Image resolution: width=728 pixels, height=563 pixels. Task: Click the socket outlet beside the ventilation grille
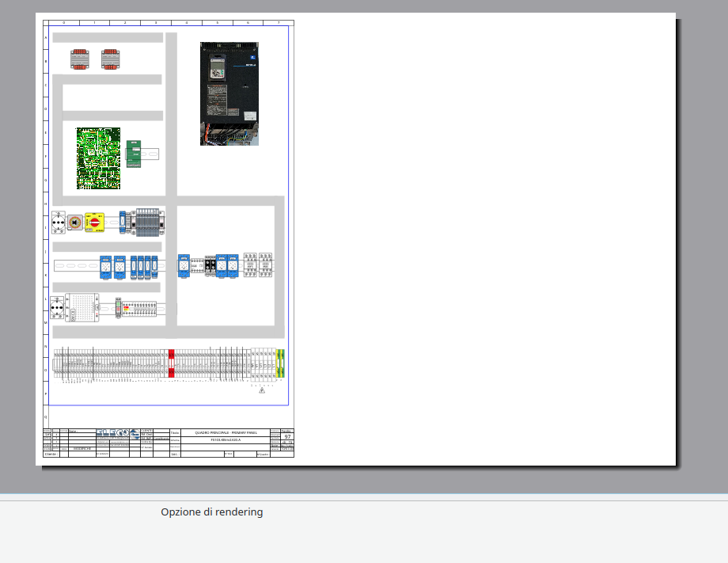pos(57,308)
